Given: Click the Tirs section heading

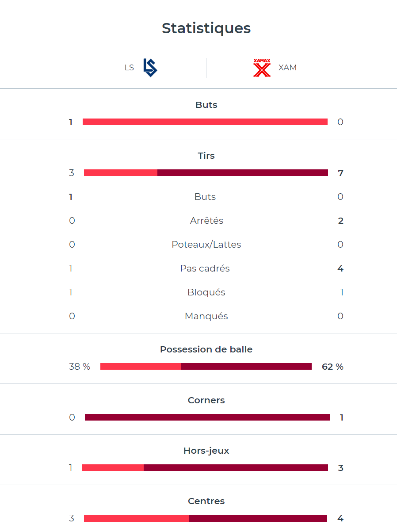Looking at the screenshot, I should pyautogui.click(x=206, y=156).
